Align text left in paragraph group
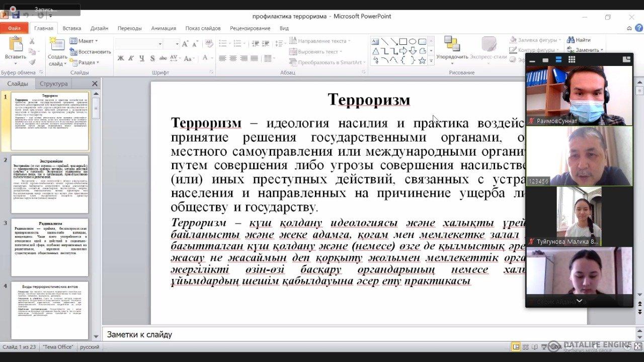The width and height of the screenshot is (644, 362). (x=222, y=58)
